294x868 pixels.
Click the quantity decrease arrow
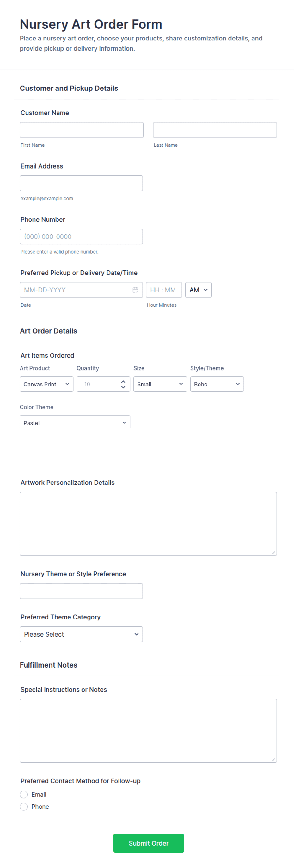pos(123,387)
